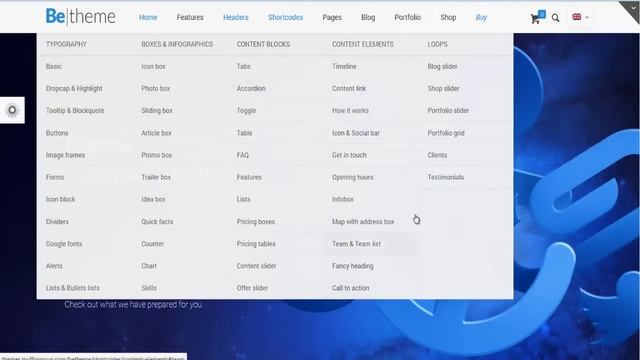Open the Blog menu
This screenshot has width=640, height=360.
(368, 18)
